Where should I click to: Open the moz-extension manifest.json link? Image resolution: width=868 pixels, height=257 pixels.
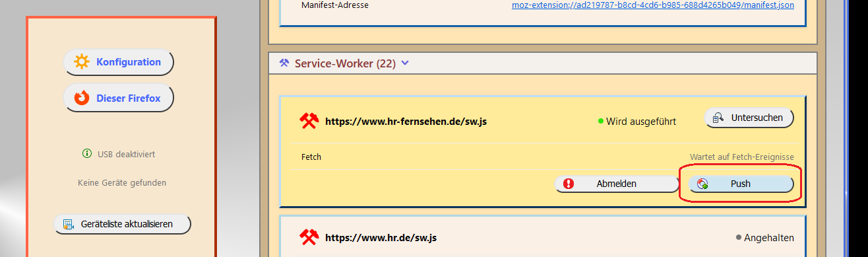653,5
